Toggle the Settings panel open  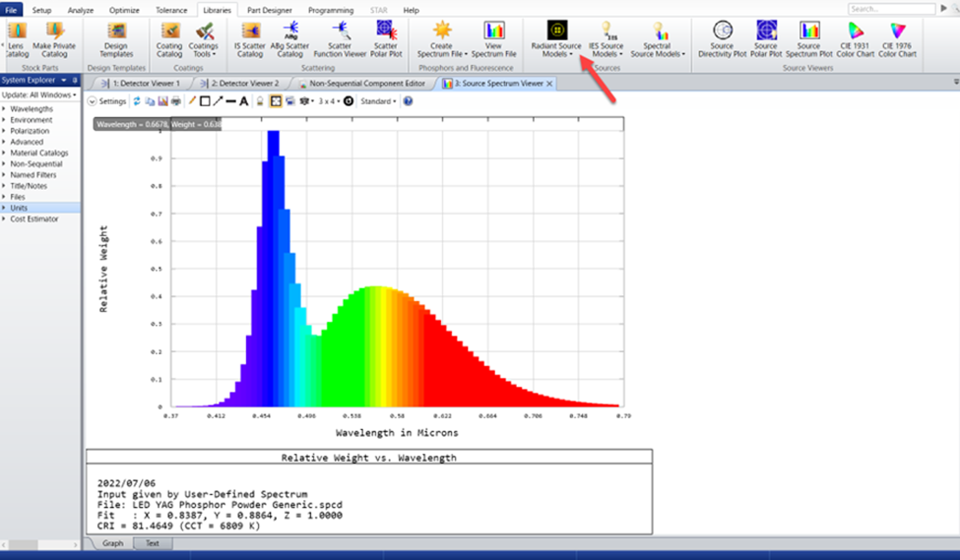[x=107, y=101]
